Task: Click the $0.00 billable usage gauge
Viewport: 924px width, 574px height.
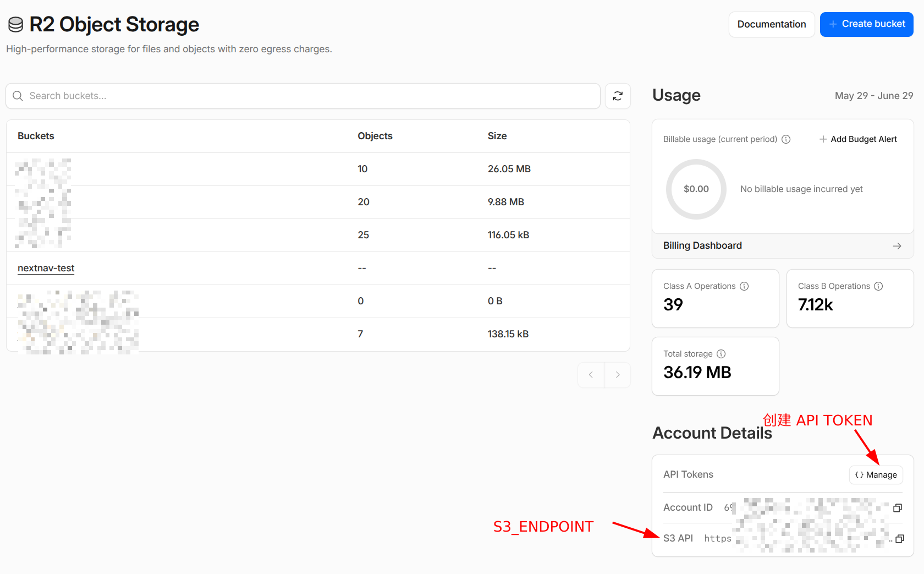Action: coord(696,189)
